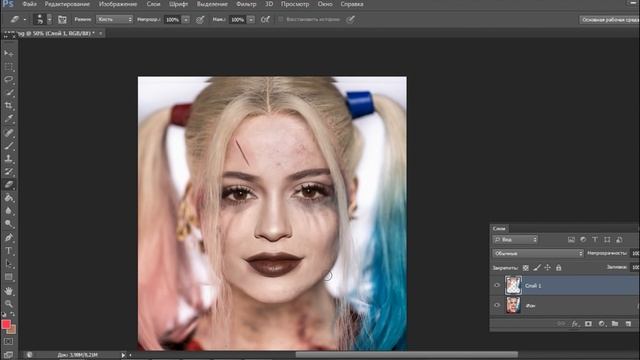Image resolution: width=640 pixels, height=360 pixels.
Task: Select the Rectangular Marquee tool
Action: click(x=9, y=67)
